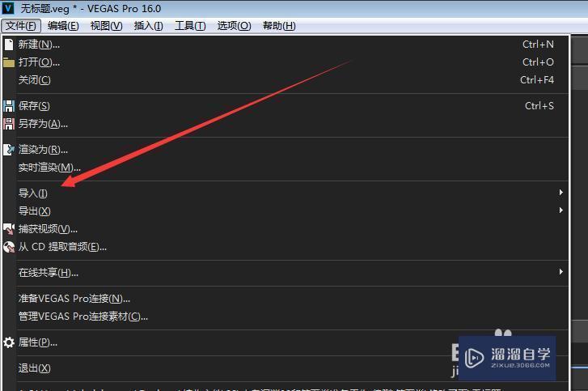Image resolution: width=588 pixels, height=391 pixels.
Task: Open the 选项(O) menu
Action: (x=234, y=26)
